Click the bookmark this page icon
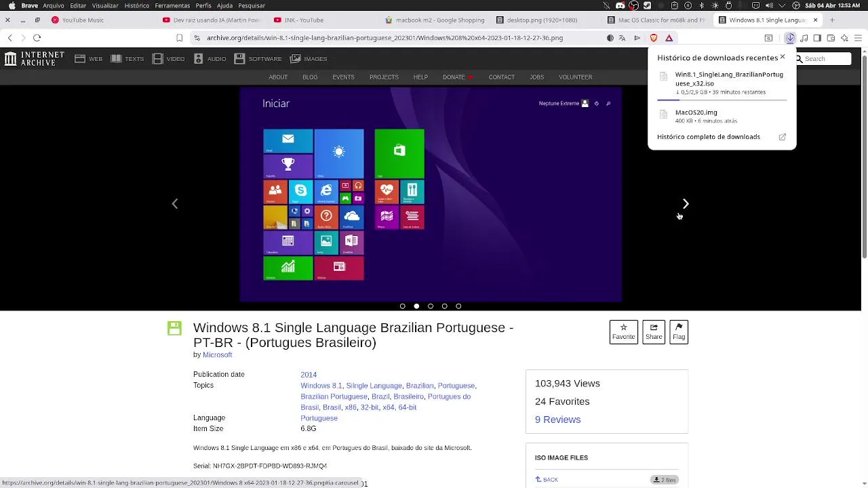The height and width of the screenshot is (488, 868). (179, 38)
